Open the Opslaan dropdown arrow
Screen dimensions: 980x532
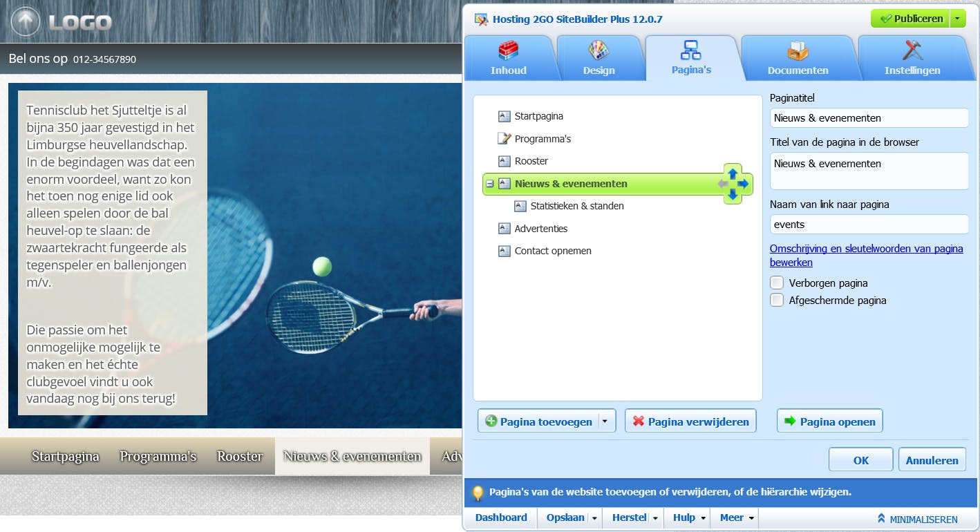(x=594, y=518)
